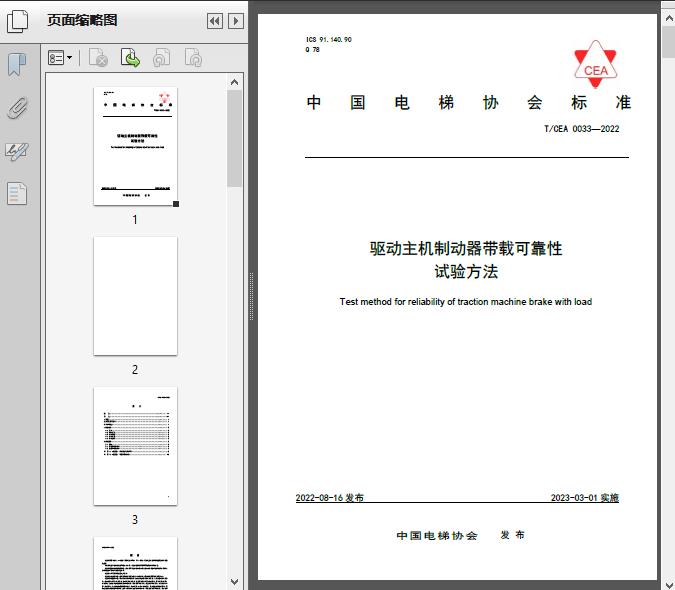Viewport: 675px width, 590px height.
Task: Open the bookmarks panel
Action: click(17, 65)
